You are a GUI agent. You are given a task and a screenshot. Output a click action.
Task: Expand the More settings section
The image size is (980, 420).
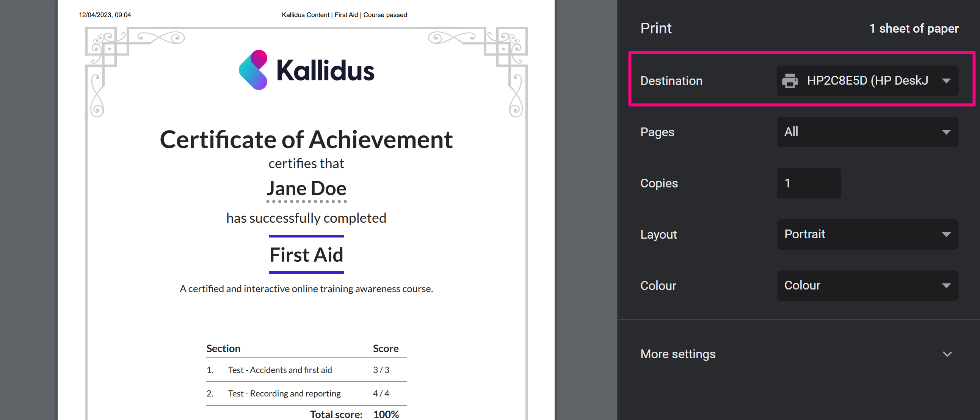(678, 354)
